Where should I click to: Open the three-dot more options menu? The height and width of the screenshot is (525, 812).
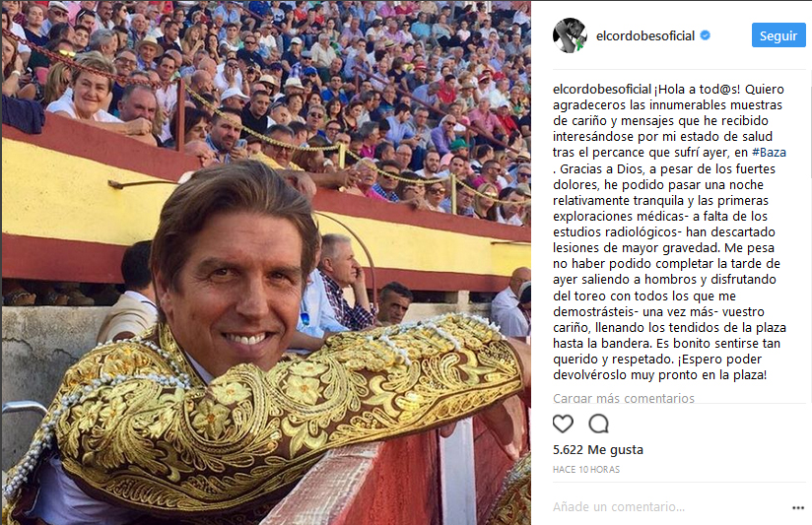(798, 508)
